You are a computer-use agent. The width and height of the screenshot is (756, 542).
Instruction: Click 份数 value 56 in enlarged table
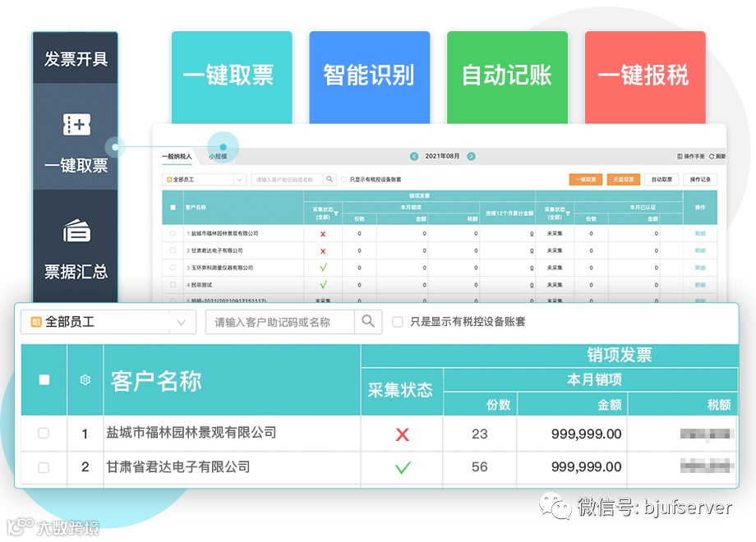[x=480, y=466]
